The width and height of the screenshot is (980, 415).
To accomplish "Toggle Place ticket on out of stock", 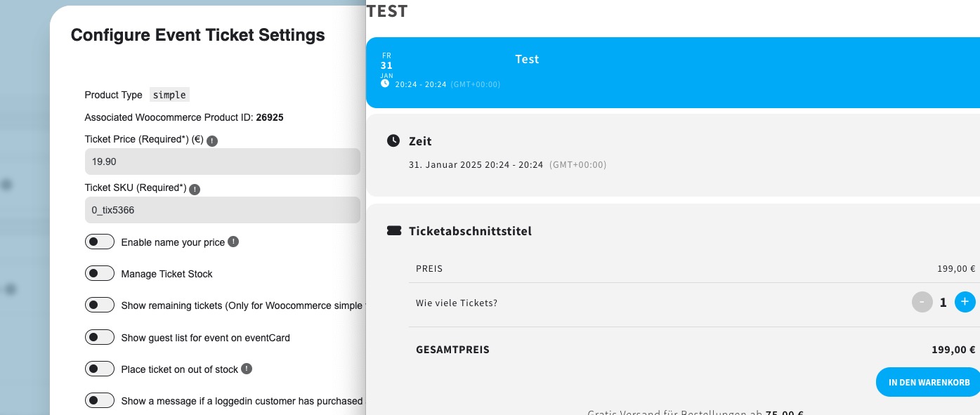I will [100, 369].
